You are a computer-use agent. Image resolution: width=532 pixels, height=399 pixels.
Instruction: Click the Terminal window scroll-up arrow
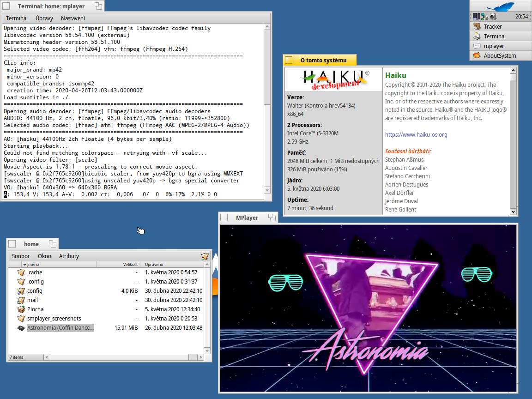[267, 26]
